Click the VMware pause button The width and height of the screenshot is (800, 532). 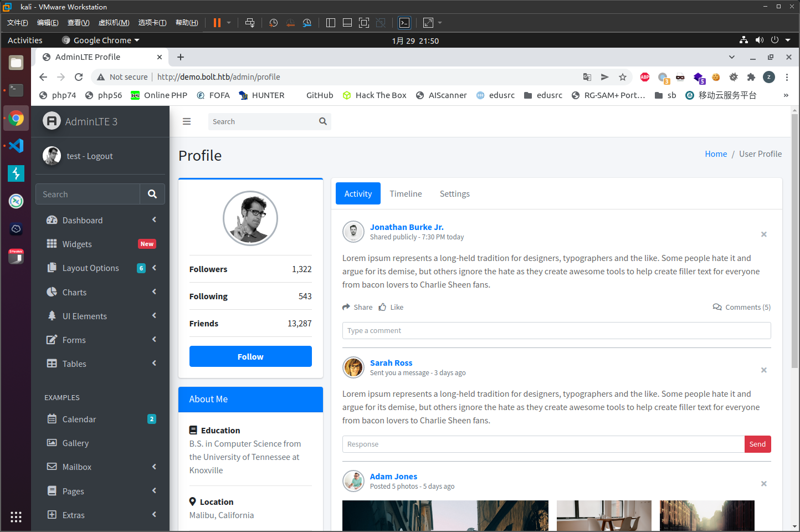click(x=217, y=23)
